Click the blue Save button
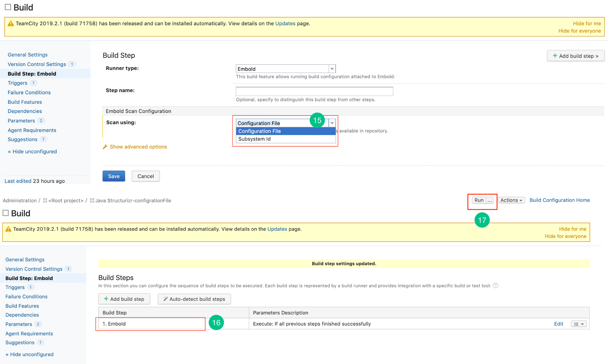613x364 pixels. click(114, 176)
